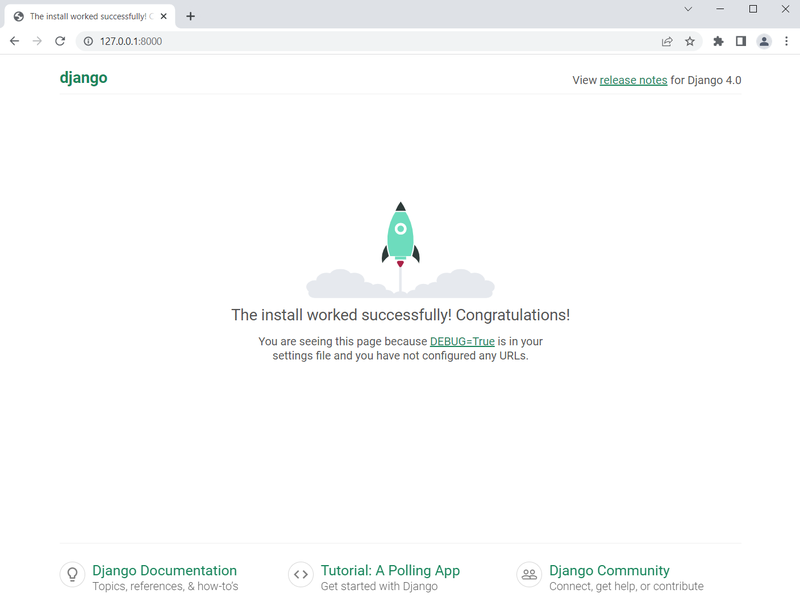
Task: Click the people icon for Community
Action: [x=529, y=574]
